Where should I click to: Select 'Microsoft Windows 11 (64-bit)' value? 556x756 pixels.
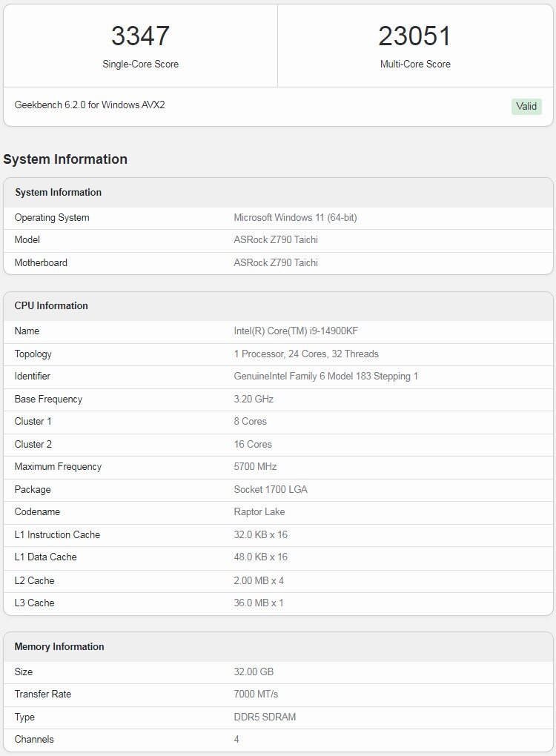[295, 217]
